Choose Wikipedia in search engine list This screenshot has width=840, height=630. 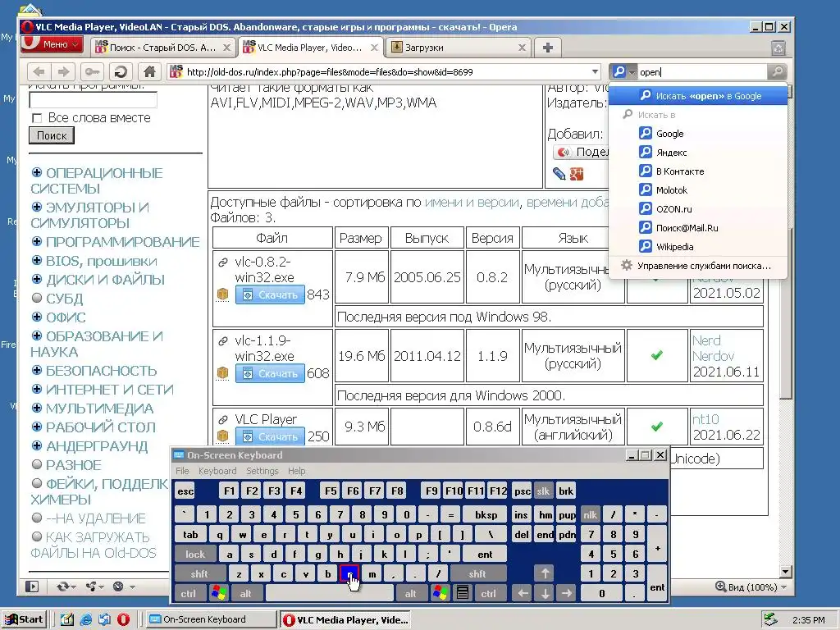click(x=698, y=247)
